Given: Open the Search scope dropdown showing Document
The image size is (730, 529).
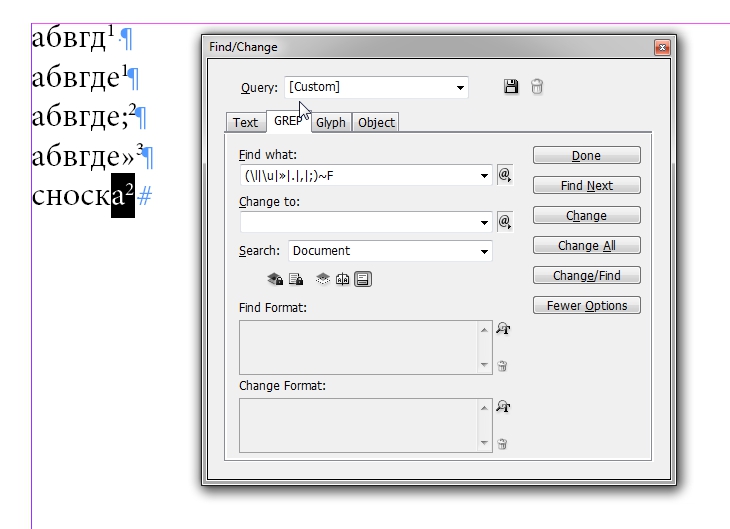Looking at the screenshot, I should tap(390, 251).
